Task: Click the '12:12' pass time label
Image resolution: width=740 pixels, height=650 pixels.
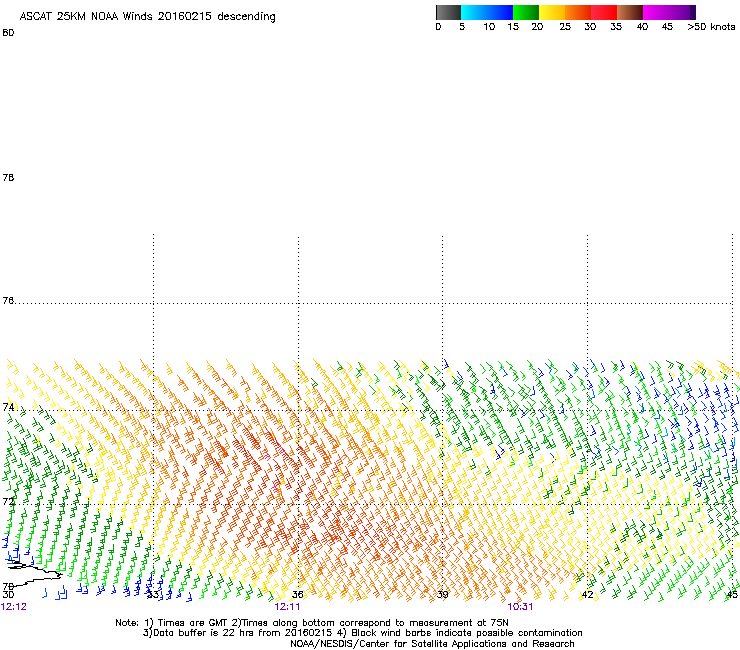Action: (x=14, y=607)
